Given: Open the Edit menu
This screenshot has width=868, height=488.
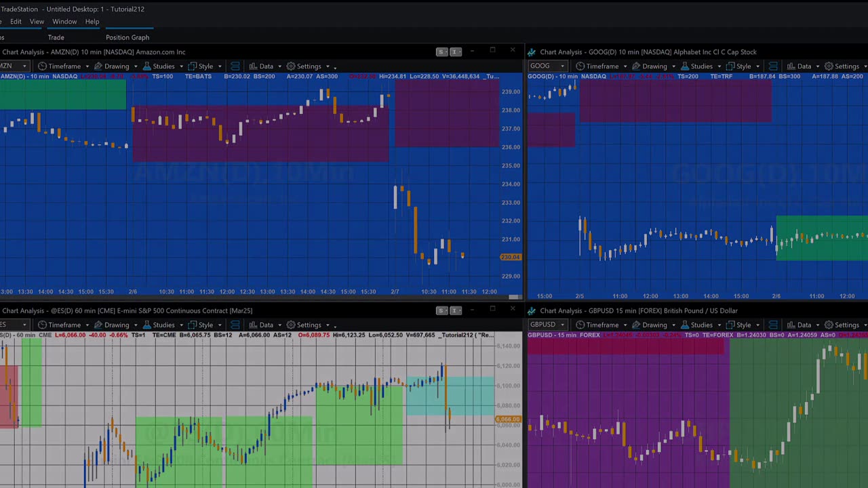Looking at the screenshot, I should click(x=16, y=22).
